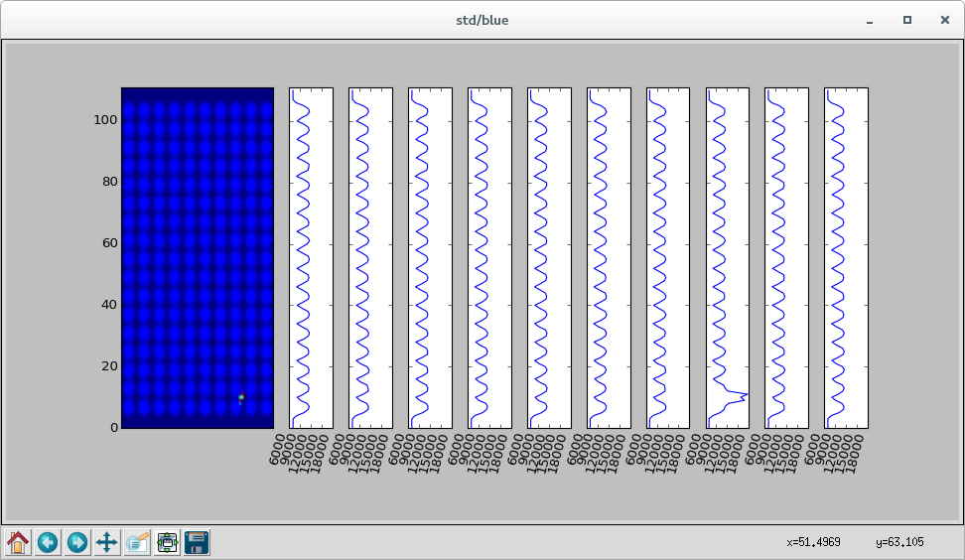The height and width of the screenshot is (560, 965).
Task: Click the y-axis label 20
Action: pos(109,366)
